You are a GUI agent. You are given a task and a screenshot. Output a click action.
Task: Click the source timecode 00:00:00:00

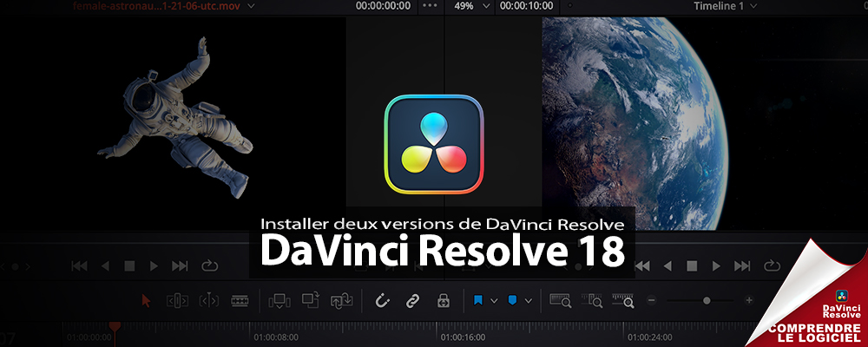pos(383,6)
